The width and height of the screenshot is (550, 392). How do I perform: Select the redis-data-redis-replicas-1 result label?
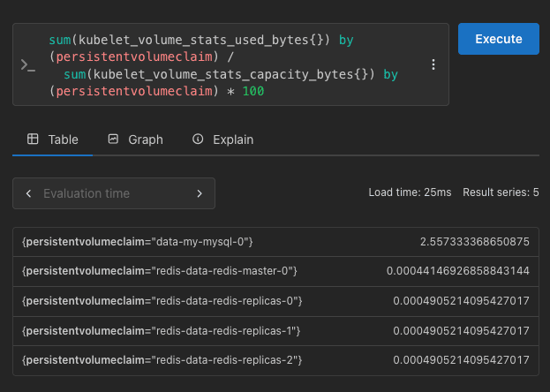162,331
